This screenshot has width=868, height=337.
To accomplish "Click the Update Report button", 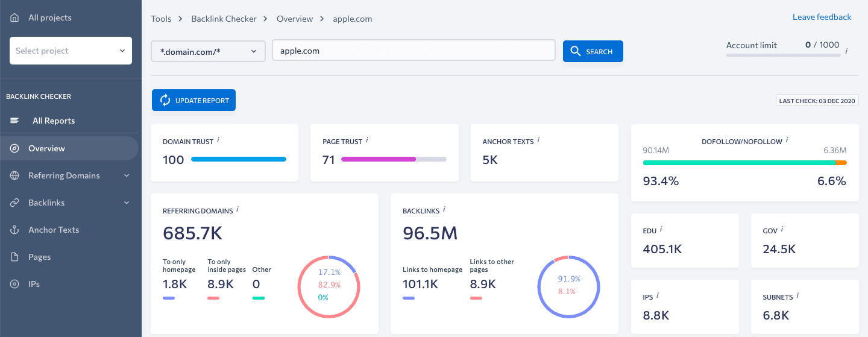I will pos(193,100).
